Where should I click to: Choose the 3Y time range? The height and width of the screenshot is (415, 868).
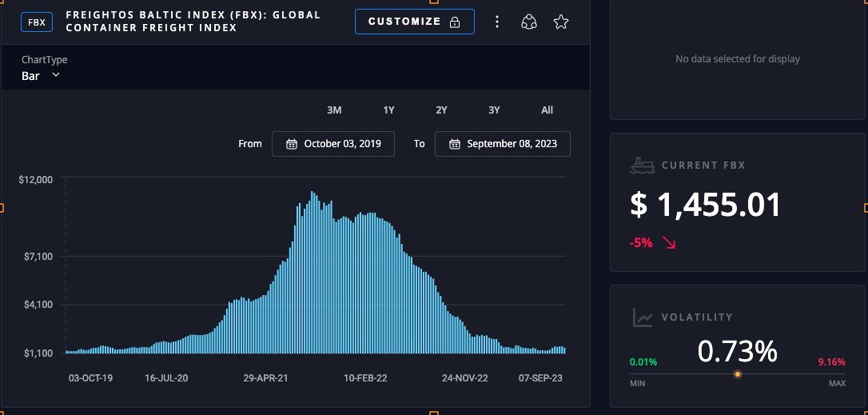tap(494, 110)
